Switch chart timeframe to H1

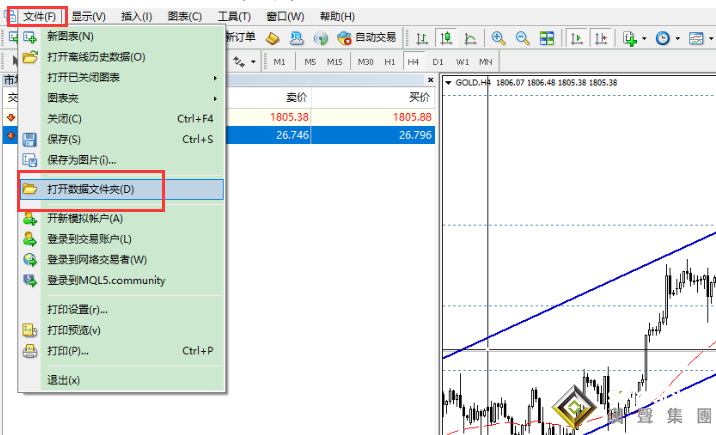pyautogui.click(x=390, y=62)
